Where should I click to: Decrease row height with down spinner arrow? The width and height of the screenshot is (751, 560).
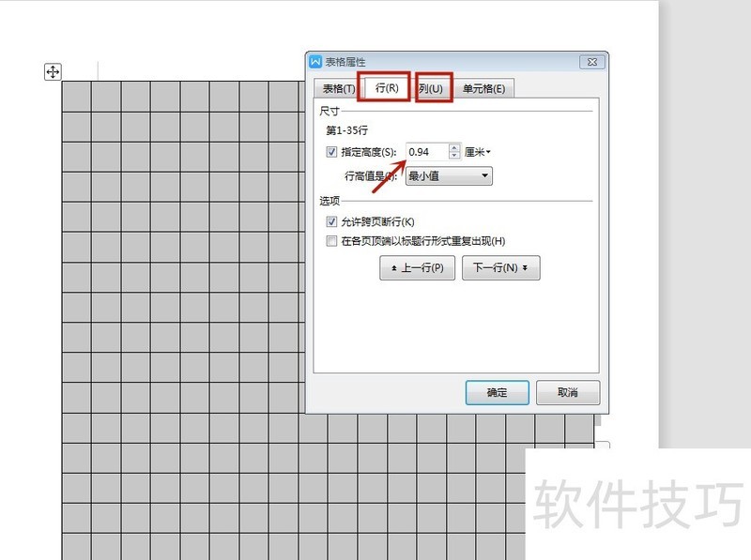coord(454,156)
